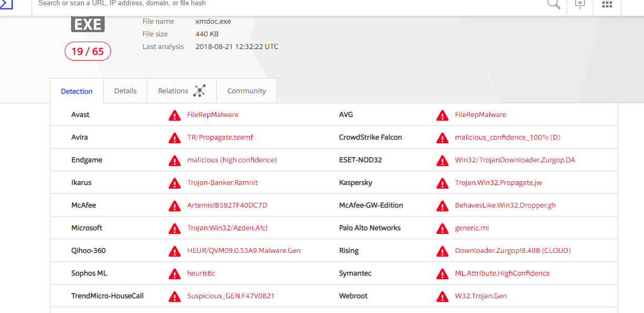The width and height of the screenshot is (644, 313).
Task: Click the Webroot warning icon
Action: [x=442, y=296]
